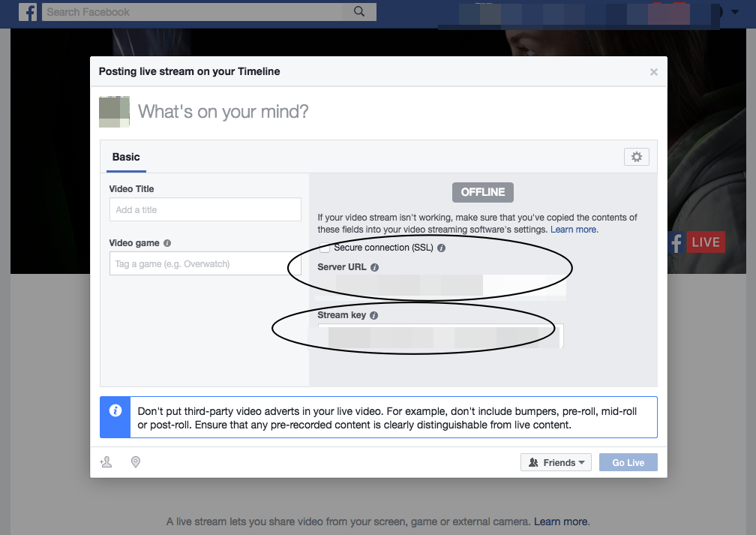Click the SSL info icon

coord(441,248)
